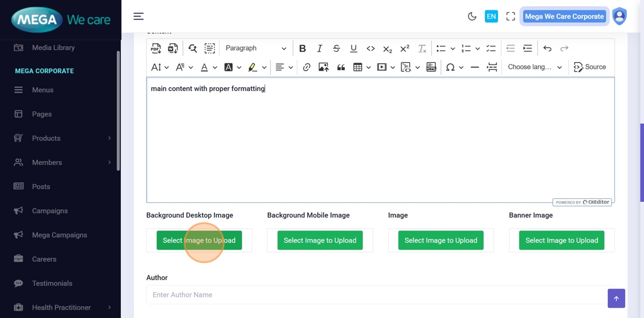Open the highlight color marker tool
The width and height of the screenshot is (644, 318).
(x=252, y=67)
